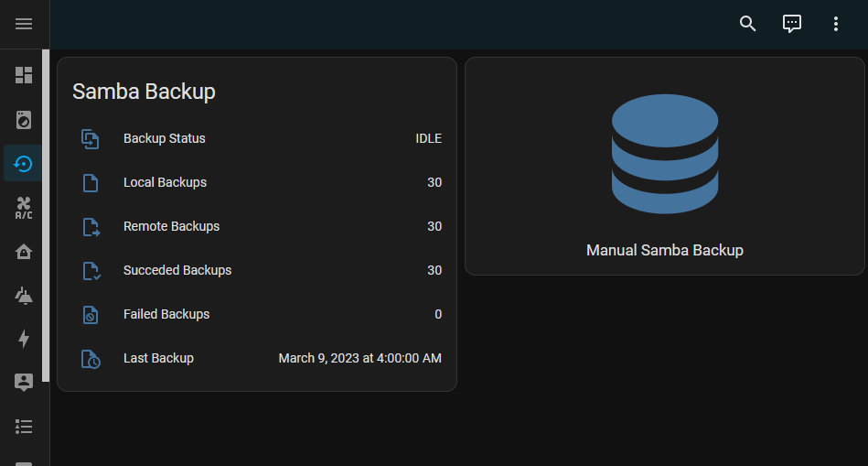Viewport: 868px width, 466px height.
Task: Open the home lock security icon in sidebar
Action: tap(24, 252)
